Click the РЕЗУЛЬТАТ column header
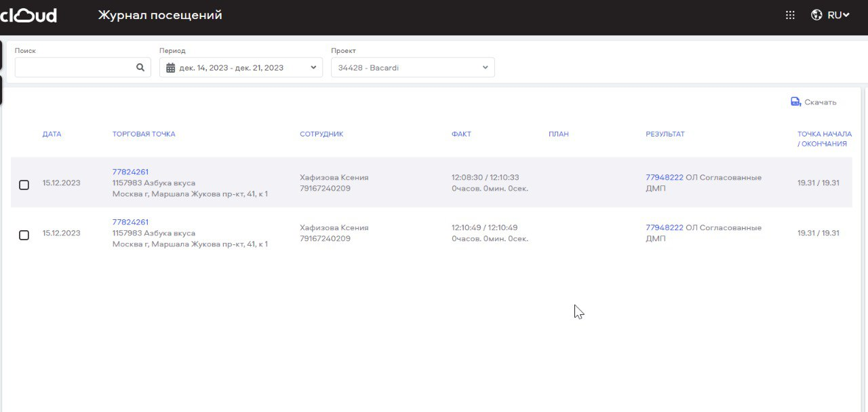This screenshot has width=868, height=412. 665,134
